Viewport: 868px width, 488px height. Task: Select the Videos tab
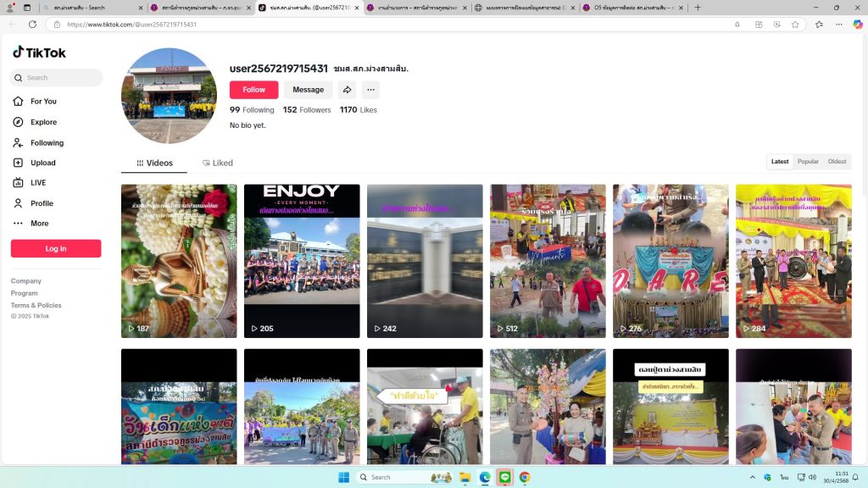154,164
